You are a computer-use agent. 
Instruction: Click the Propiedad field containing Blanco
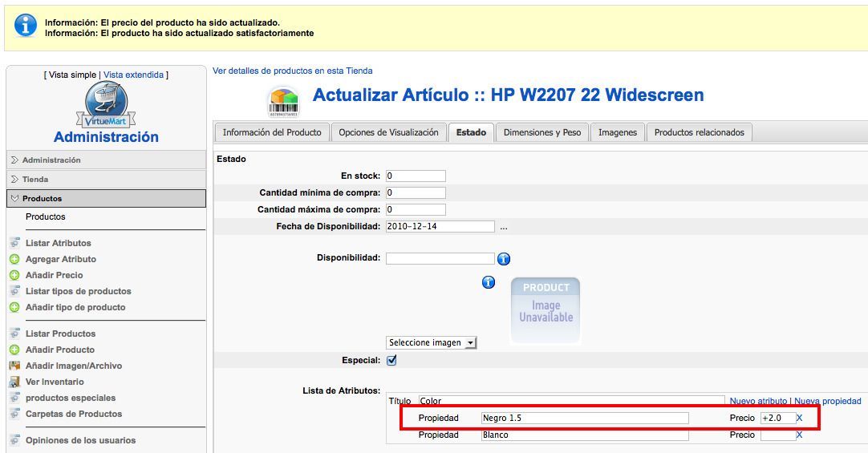[x=585, y=435]
